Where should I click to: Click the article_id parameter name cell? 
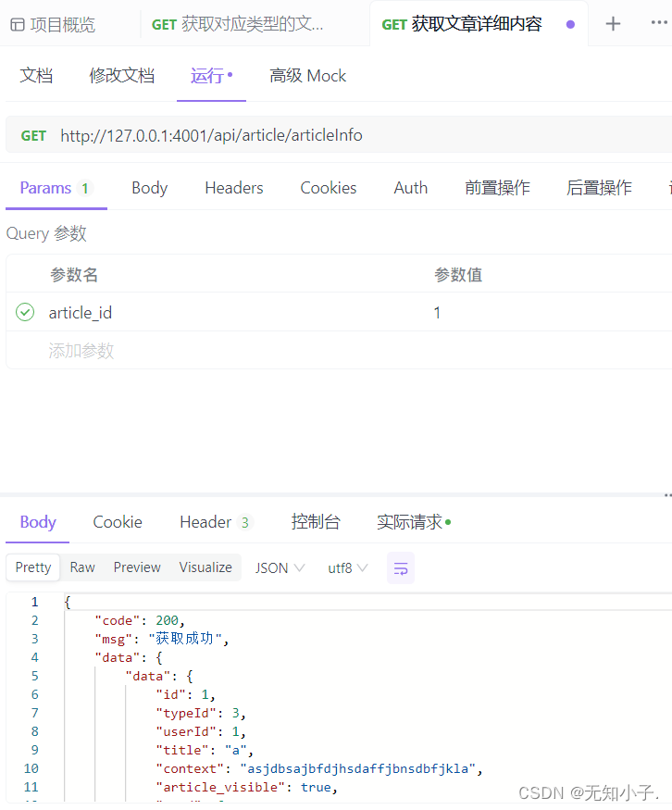[x=80, y=313]
